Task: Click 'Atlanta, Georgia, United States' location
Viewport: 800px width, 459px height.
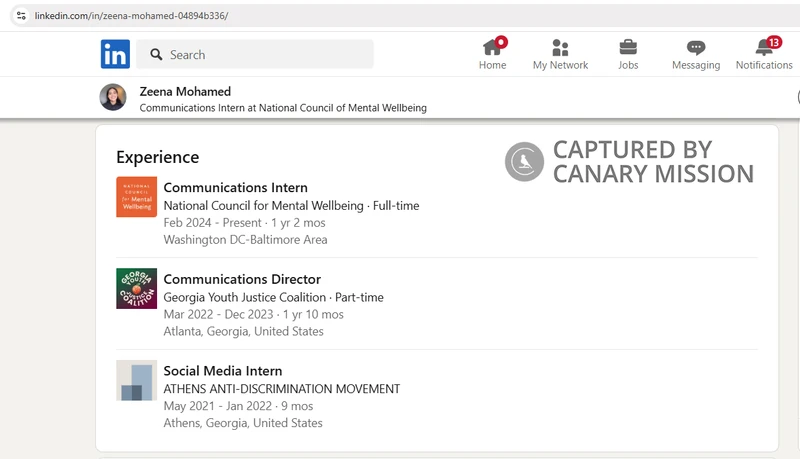Action: 243,332
